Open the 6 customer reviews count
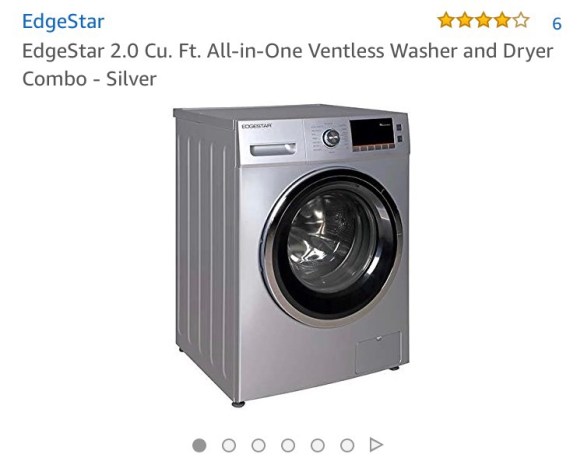The width and height of the screenshot is (584, 461). coord(556,24)
